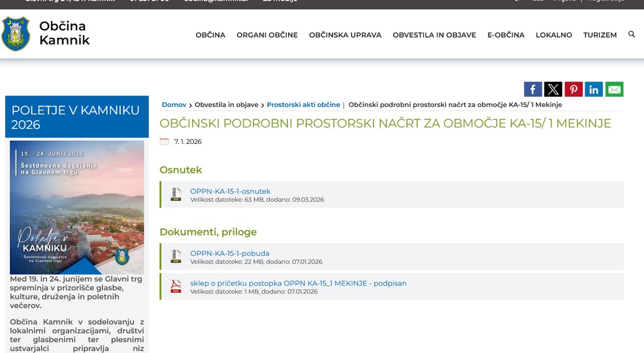Click the calendar icon next to 7. 1. 2026

164,142
